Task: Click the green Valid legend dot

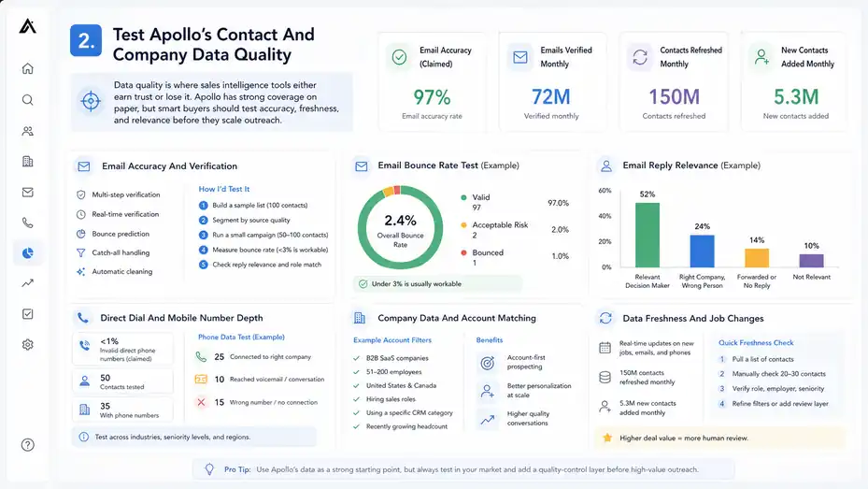Action: tap(463, 197)
